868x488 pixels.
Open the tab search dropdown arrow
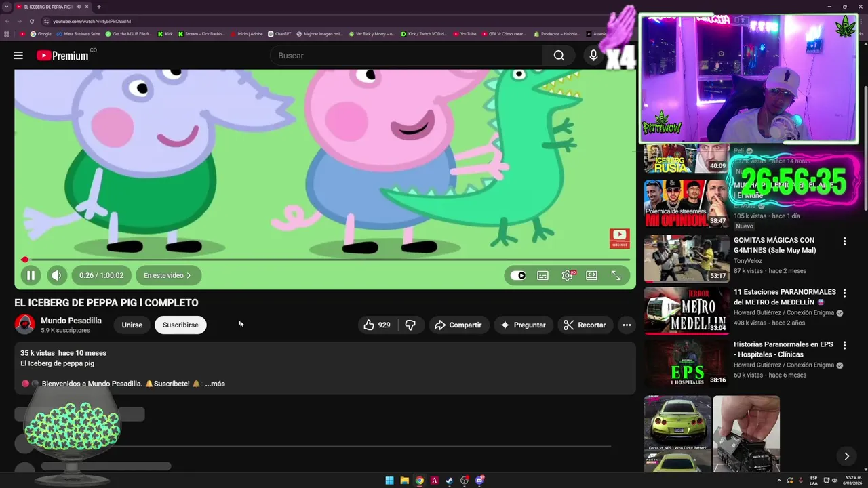pyautogui.click(x=6, y=7)
